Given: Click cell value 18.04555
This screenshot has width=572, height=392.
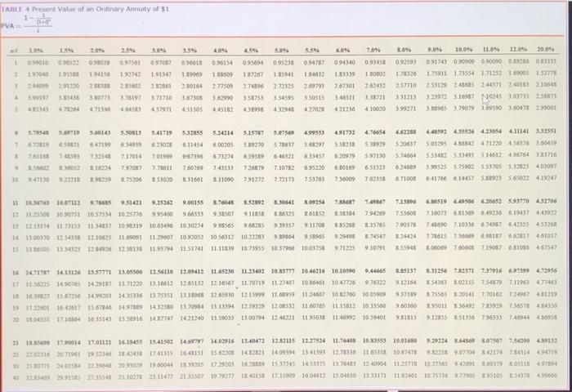Looking at the screenshot, I should tap(38, 319).
